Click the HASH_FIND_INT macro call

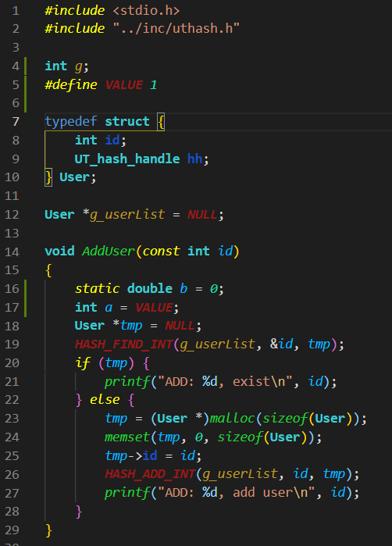pyautogui.click(x=123, y=344)
